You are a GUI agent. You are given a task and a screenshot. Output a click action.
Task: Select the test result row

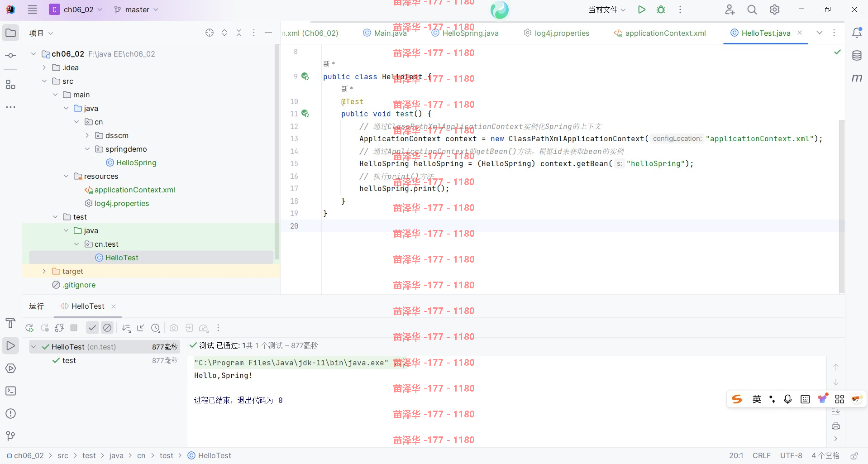pyautogui.click(x=105, y=361)
